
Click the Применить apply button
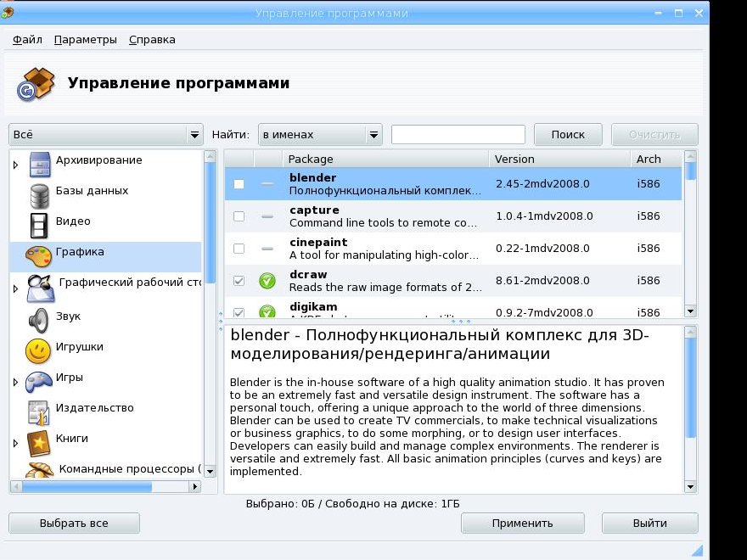[523, 524]
